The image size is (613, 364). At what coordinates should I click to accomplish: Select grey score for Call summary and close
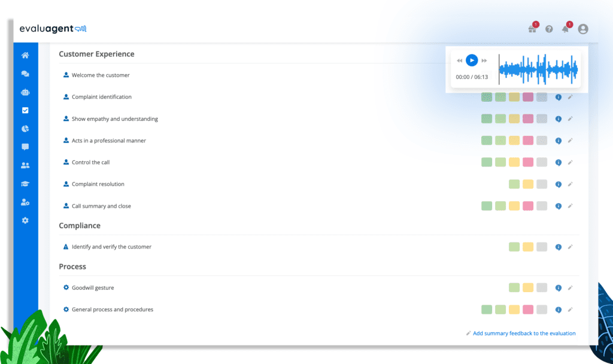point(541,206)
